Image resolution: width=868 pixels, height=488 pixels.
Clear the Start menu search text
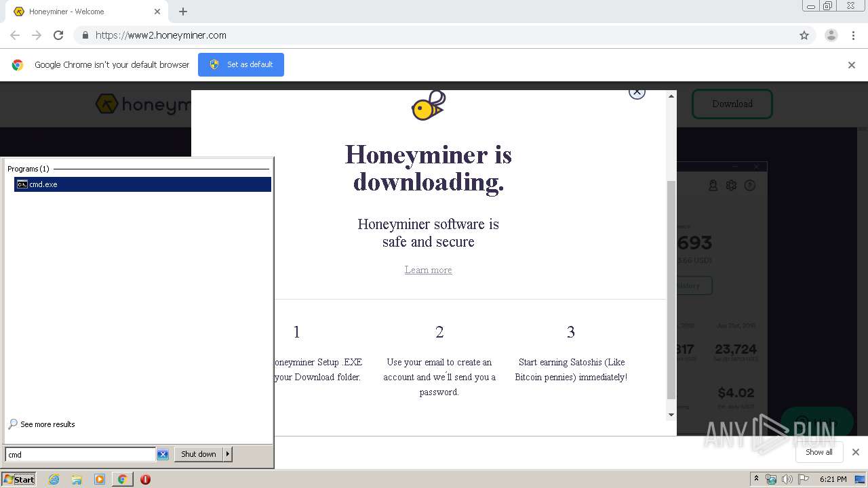tap(163, 455)
